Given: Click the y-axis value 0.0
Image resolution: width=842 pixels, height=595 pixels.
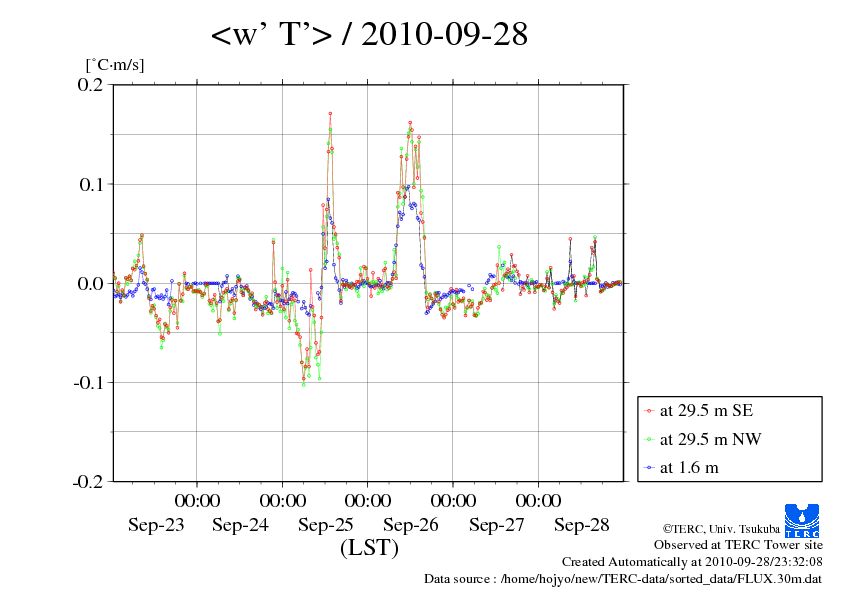Looking at the screenshot, I should coord(90,284).
